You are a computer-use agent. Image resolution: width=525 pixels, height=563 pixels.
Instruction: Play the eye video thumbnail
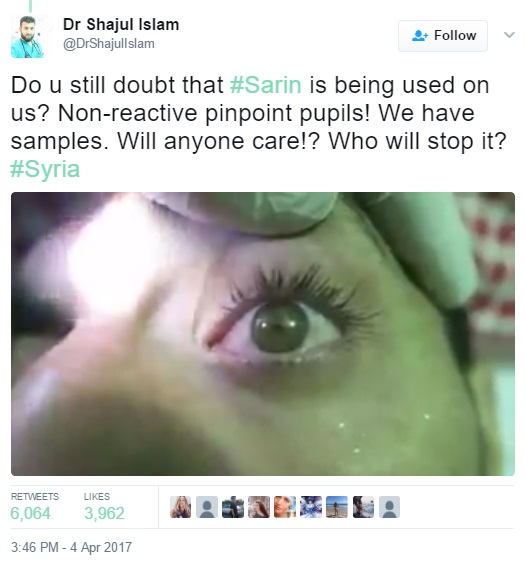[263, 334]
